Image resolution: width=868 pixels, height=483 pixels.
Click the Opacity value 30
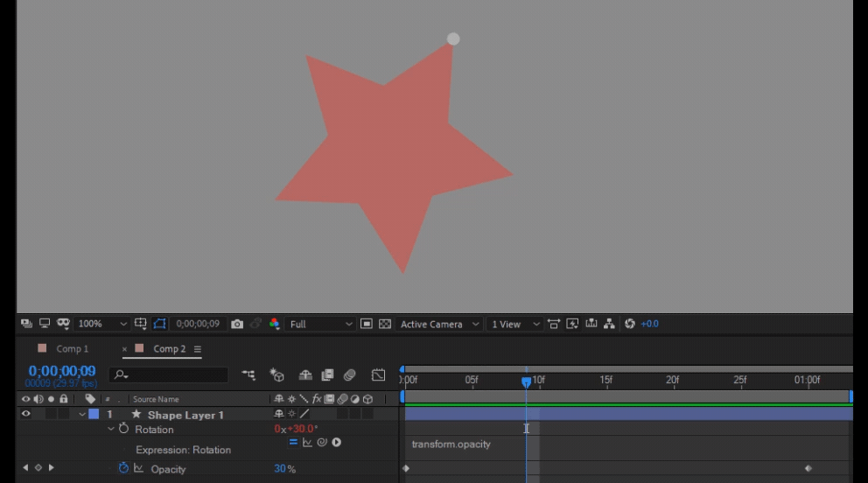click(279, 469)
